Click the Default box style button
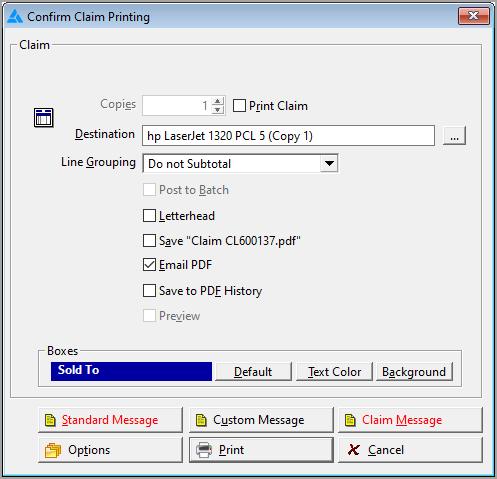 (253, 371)
